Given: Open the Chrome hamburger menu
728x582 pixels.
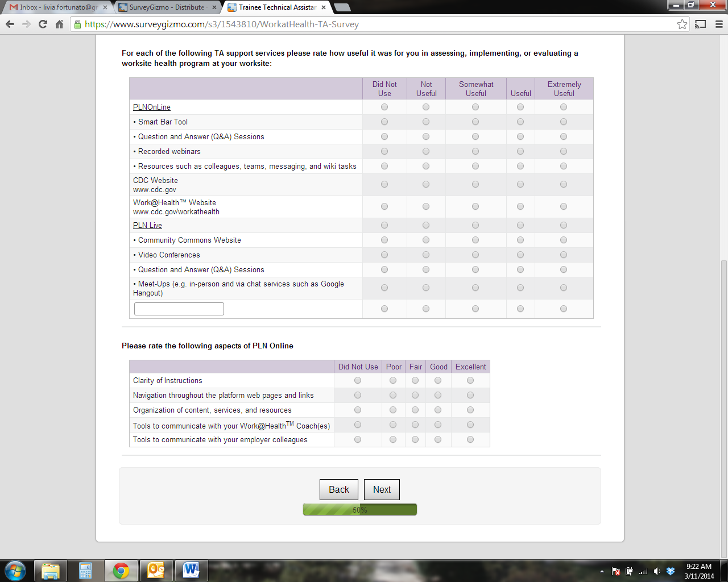Looking at the screenshot, I should 718,24.
